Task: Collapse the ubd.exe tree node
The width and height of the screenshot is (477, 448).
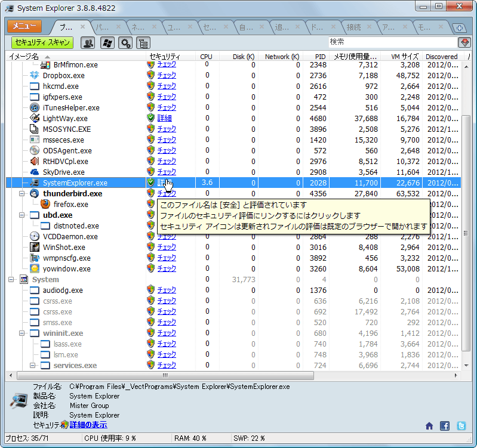Action: pyautogui.click(x=22, y=215)
